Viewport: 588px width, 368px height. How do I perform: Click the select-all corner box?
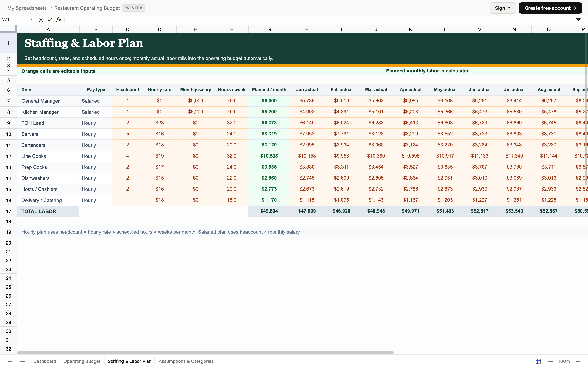pos(8,29)
